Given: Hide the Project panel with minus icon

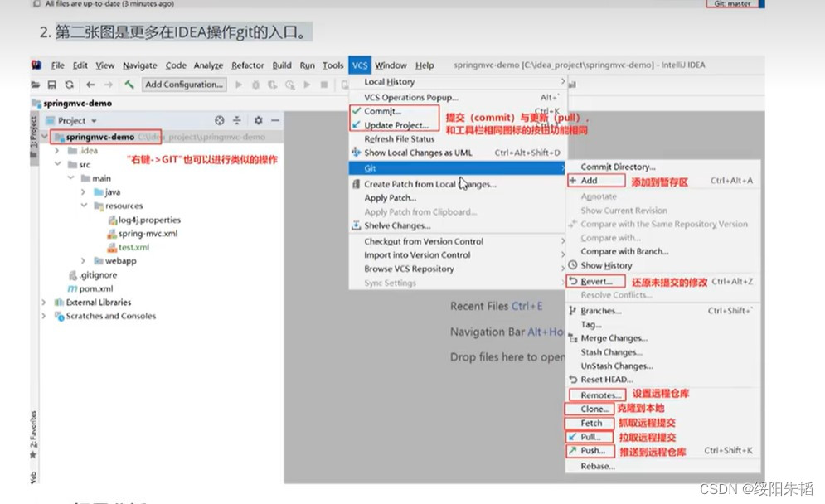Looking at the screenshot, I should pos(275,120).
